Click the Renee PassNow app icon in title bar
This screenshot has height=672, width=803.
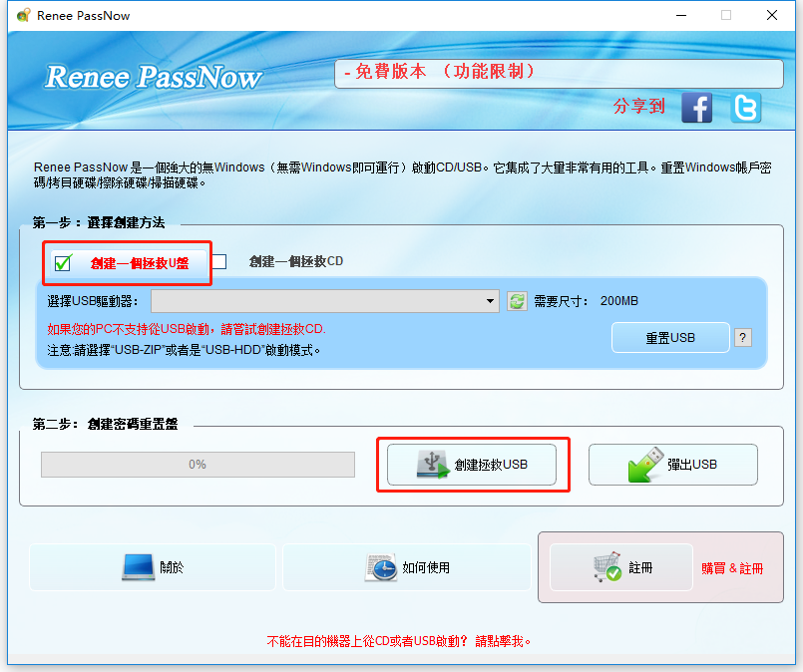[23, 15]
